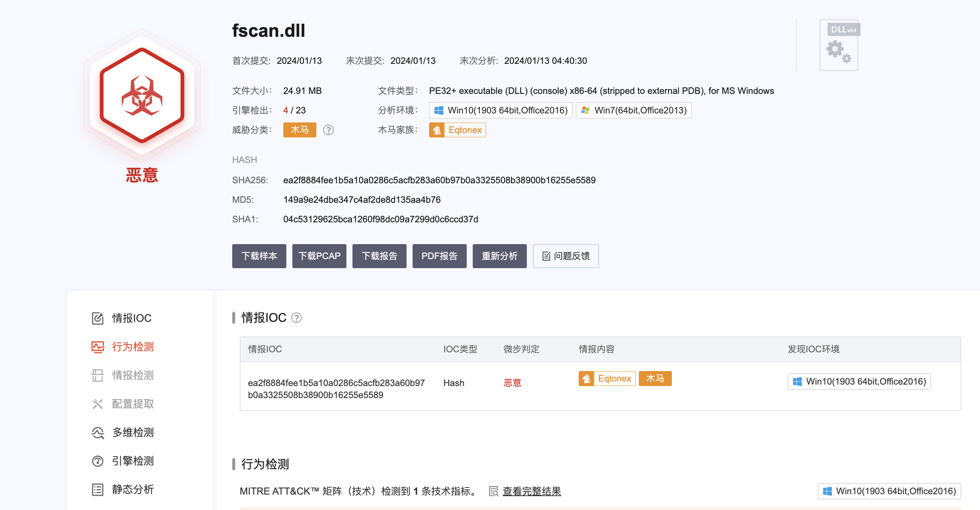980x510 pixels.
Task: Click the 多维检测 sidebar icon
Action: coord(97,432)
